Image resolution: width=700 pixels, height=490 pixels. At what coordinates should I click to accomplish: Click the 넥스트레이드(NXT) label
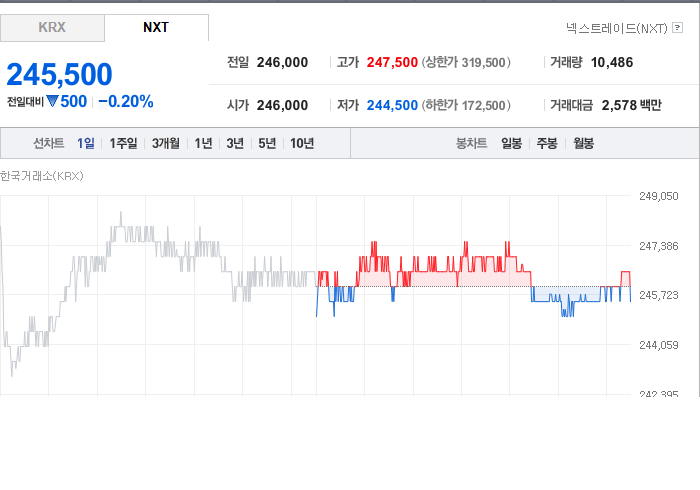617,28
